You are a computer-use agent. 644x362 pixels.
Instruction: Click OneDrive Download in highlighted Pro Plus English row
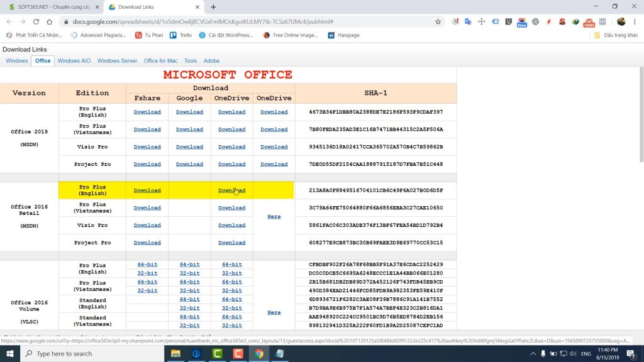(231, 190)
